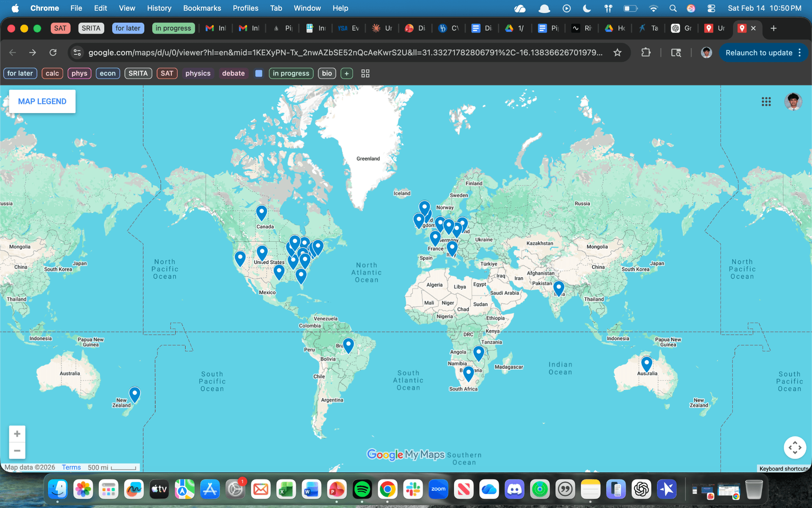Screen dimensions: 812x508
Task: Open the Bookmarks menu
Action: click(x=202, y=8)
